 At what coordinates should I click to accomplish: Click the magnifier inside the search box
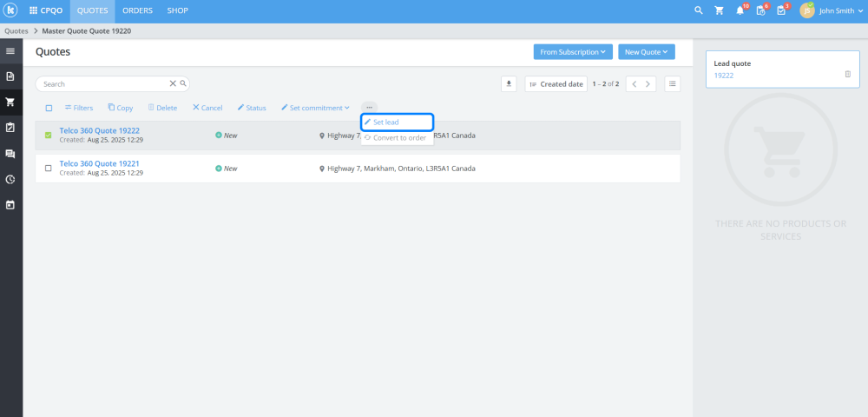tap(183, 83)
